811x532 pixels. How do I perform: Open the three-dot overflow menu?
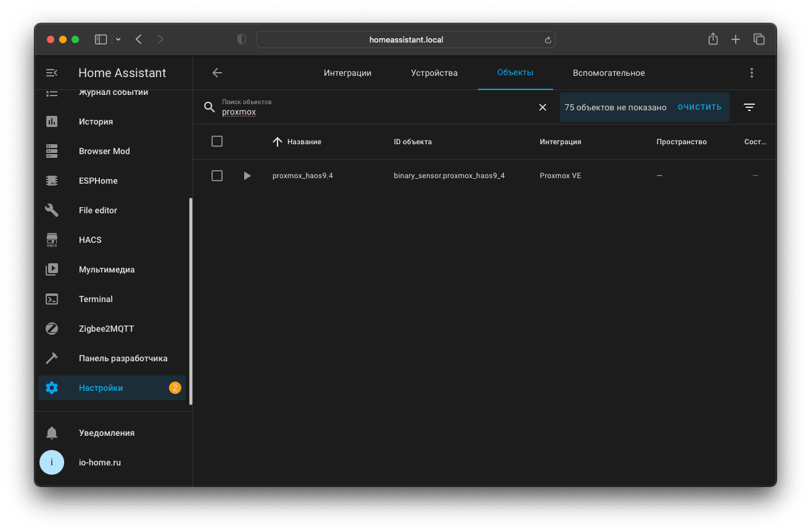pos(751,73)
